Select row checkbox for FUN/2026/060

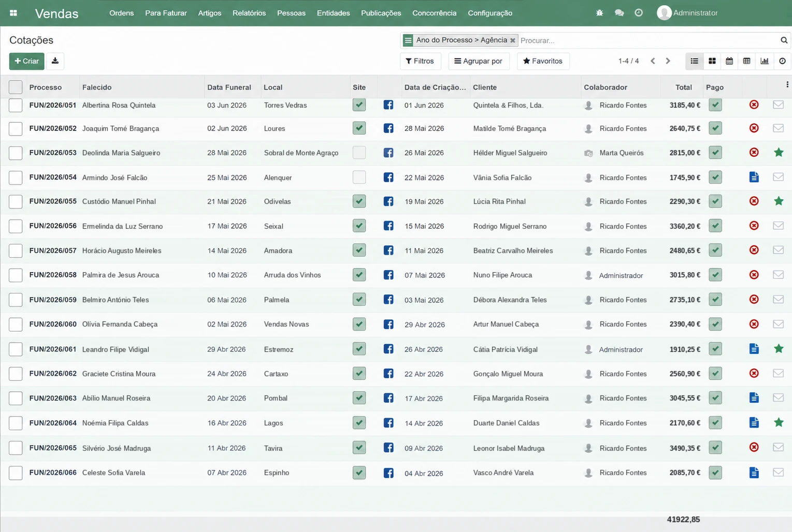(x=16, y=324)
